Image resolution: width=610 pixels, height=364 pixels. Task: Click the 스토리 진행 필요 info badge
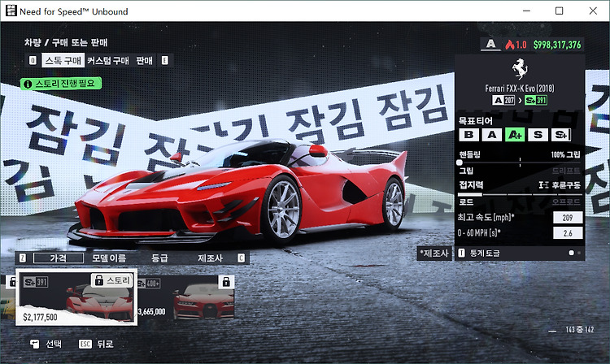(x=61, y=84)
